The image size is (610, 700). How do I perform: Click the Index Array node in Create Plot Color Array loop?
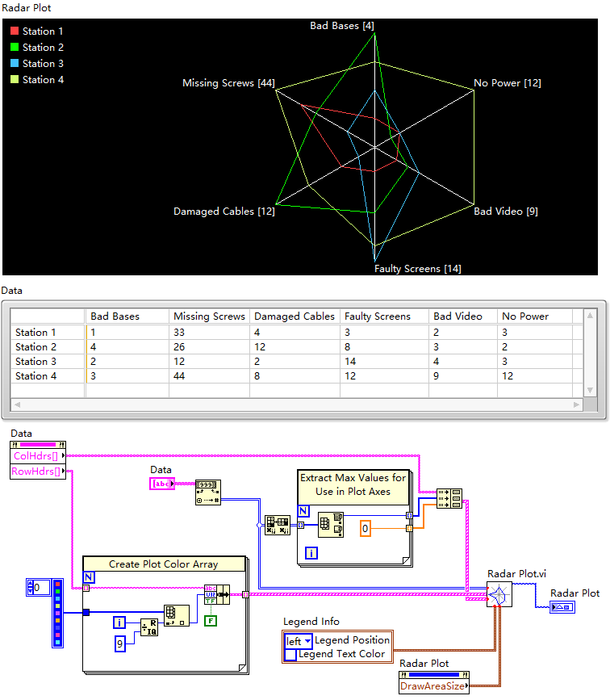pyautogui.click(x=176, y=615)
